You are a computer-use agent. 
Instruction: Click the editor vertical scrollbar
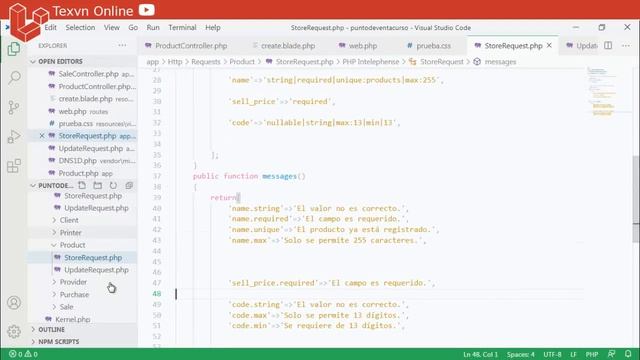[636, 199]
